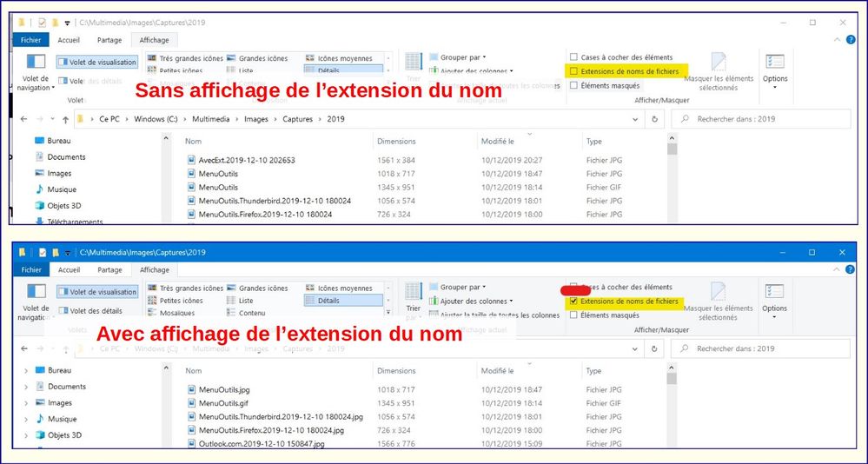The height and width of the screenshot is (464, 868).
Task: Refresh the folder in upper window
Action: 655,119
